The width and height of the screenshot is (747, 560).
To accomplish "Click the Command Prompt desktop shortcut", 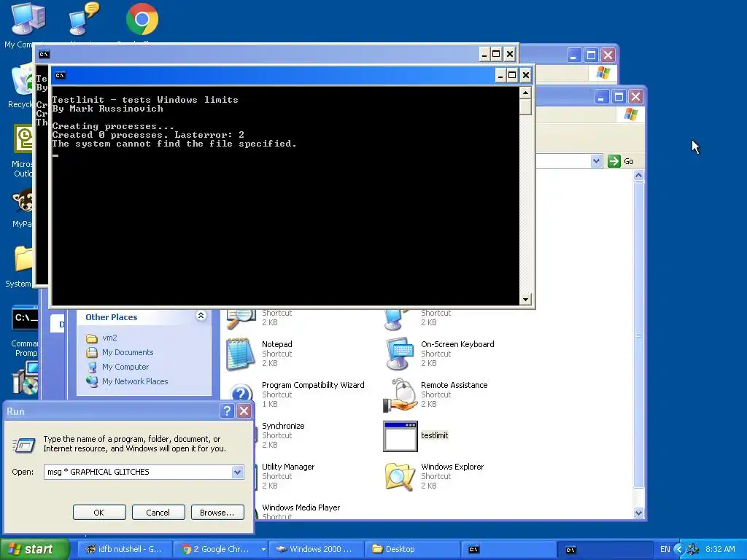I will (24, 318).
